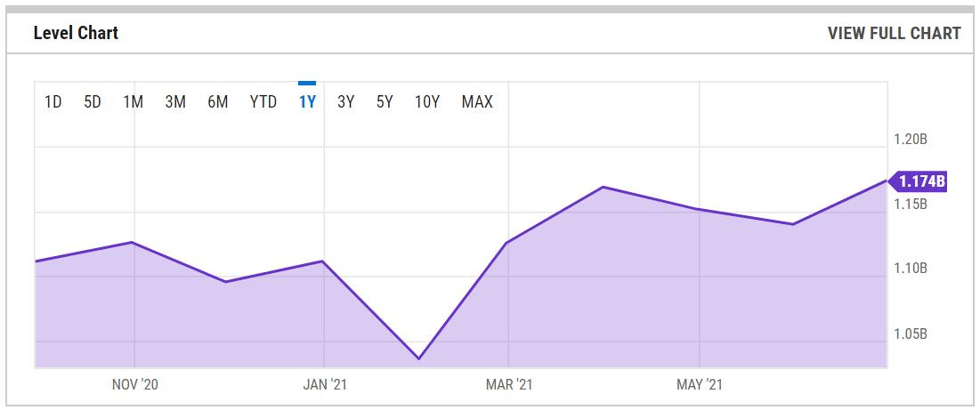Click the lowest trough on the line
Screen dimensions: 980x410
click(x=418, y=358)
